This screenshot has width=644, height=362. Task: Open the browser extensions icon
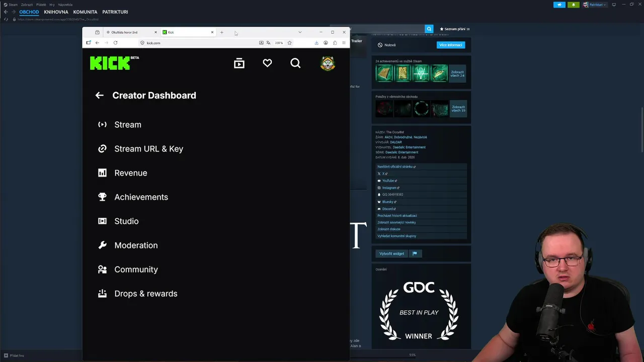[x=335, y=43]
